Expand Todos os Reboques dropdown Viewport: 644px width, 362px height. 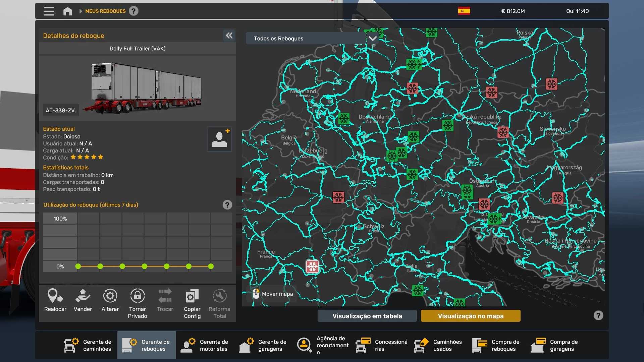click(372, 39)
